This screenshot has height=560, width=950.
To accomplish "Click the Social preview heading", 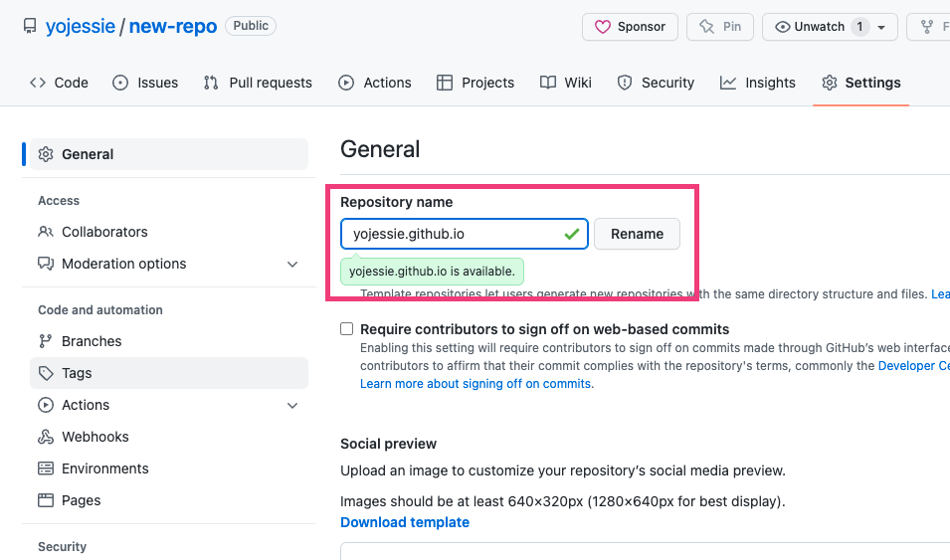I will click(x=388, y=444).
